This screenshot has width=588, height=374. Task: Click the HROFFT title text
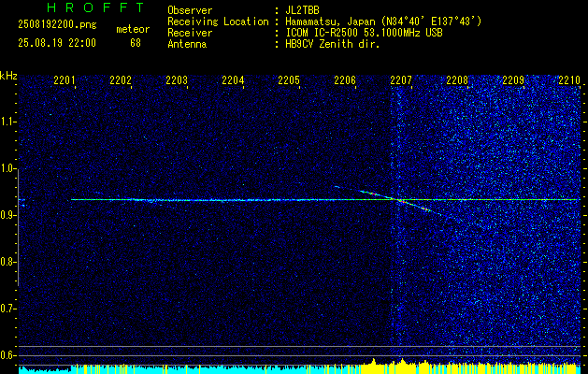(94, 7)
